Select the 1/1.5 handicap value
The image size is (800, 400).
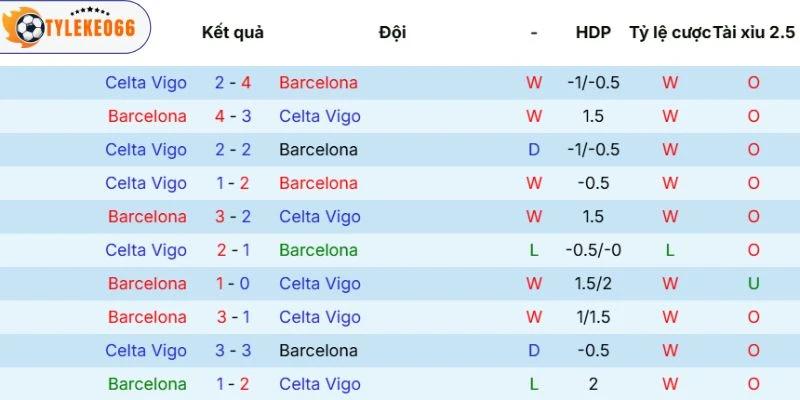[593, 317]
